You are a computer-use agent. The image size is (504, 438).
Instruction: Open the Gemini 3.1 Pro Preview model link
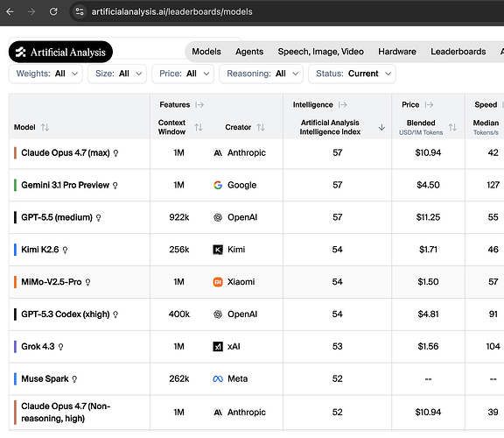(x=66, y=185)
